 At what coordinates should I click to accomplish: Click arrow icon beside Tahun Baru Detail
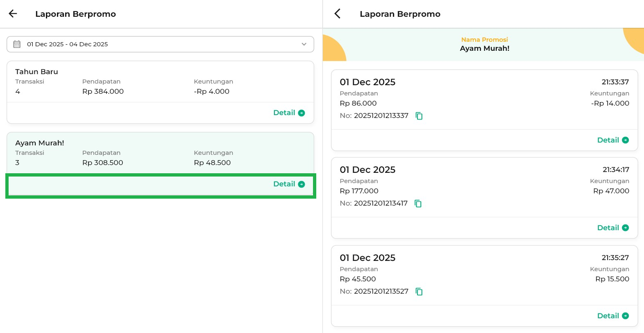[302, 113]
